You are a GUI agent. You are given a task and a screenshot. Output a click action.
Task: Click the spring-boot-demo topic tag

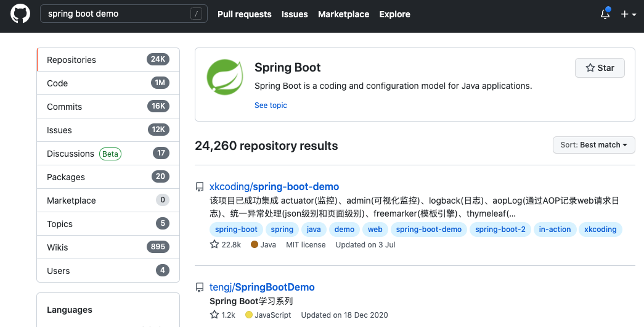click(x=429, y=230)
